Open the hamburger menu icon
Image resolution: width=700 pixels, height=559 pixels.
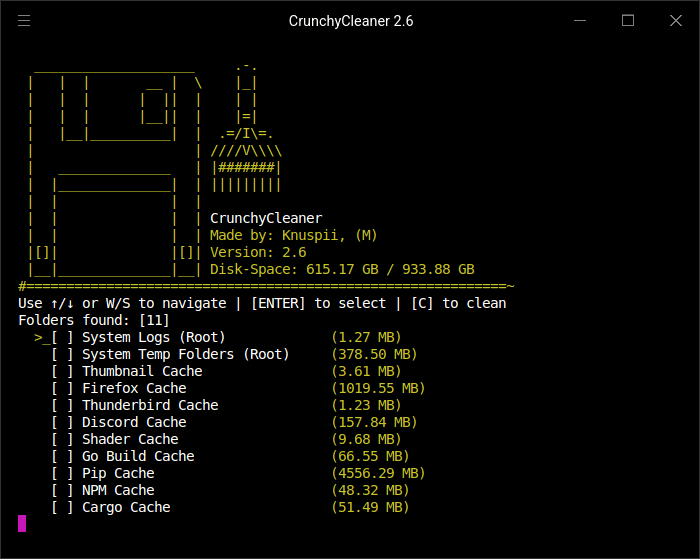24,21
